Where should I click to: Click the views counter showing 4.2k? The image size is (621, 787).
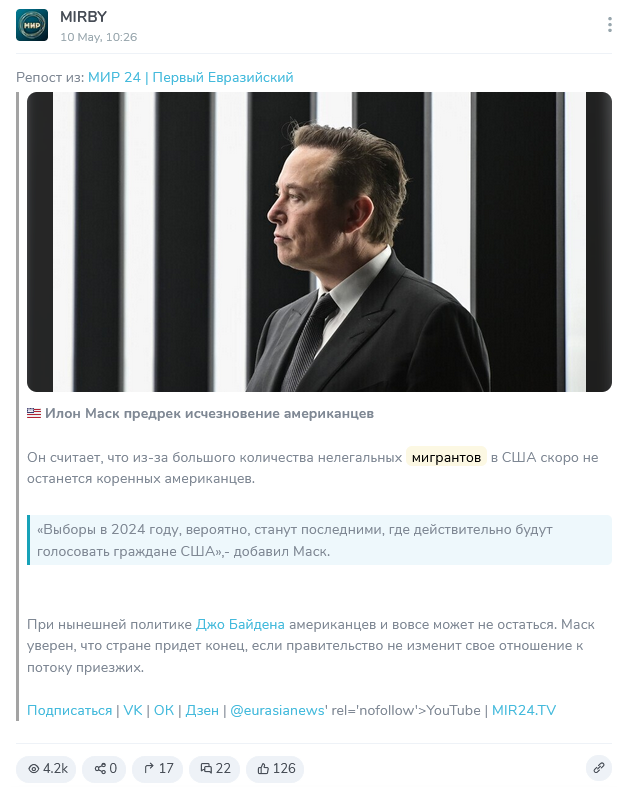(47, 769)
